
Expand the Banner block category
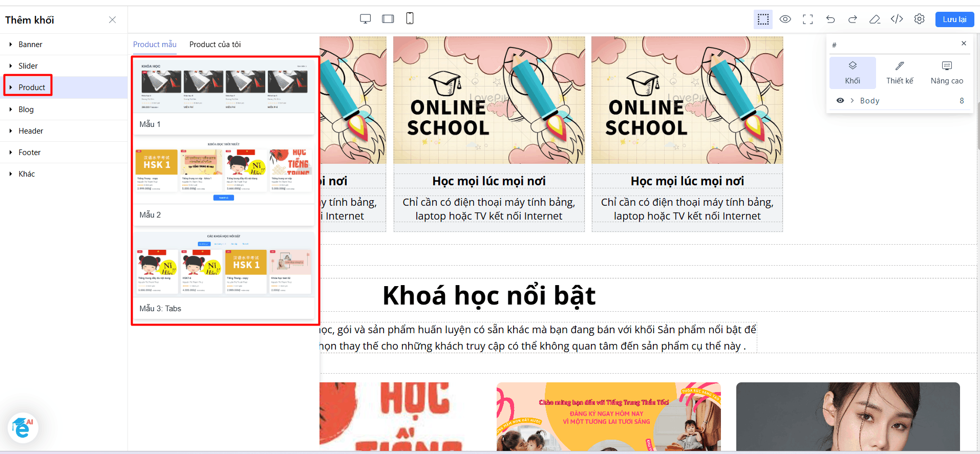point(63,45)
